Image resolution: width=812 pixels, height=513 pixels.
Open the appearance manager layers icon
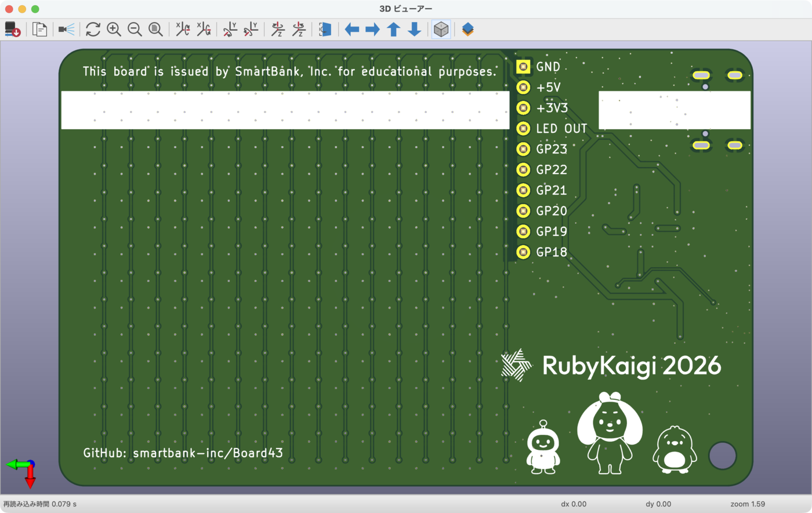468,29
